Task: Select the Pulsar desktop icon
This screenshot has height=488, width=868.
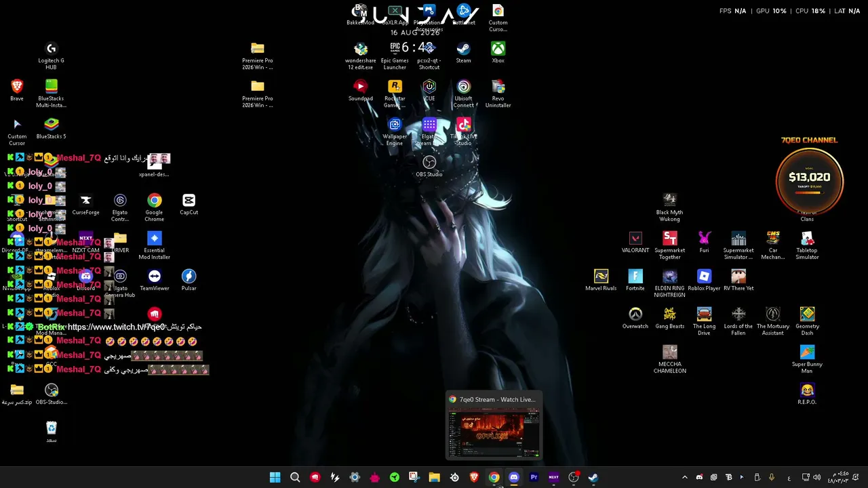Action: click(x=189, y=280)
